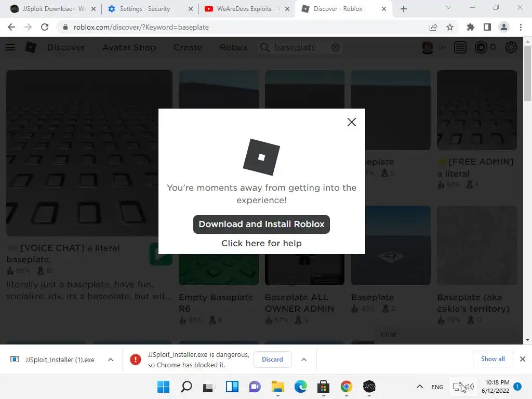Open Roblox user avatar profile
This screenshot has width=532, height=399.
coord(428,47)
